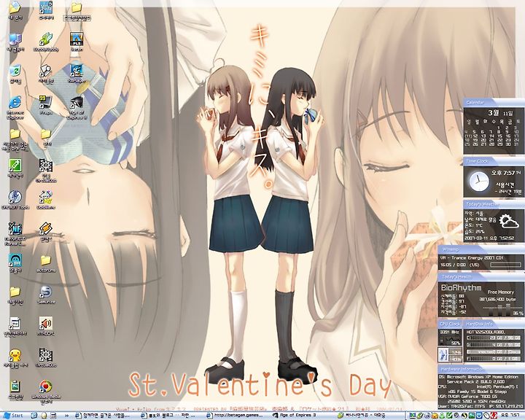Click the C: drive usage bar
This screenshot has width=525, height=420.
pos(494,338)
